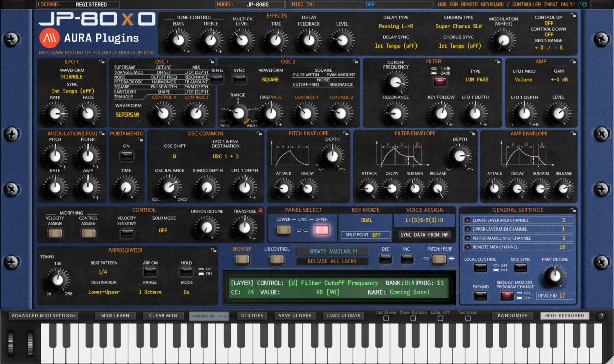
Task: Open the OSC 1 waveform selector showing SUPERSAW
Action: 127,115
